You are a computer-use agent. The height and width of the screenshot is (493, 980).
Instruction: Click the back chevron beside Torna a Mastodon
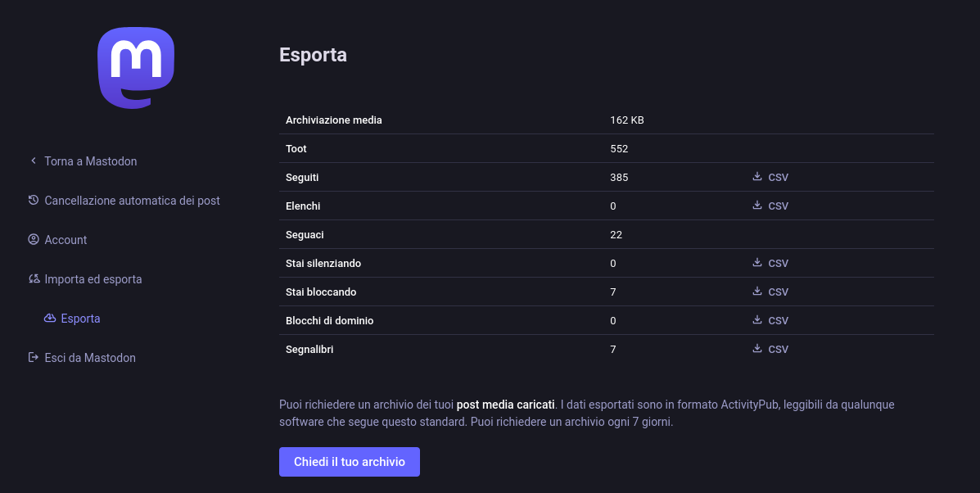click(34, 161)
